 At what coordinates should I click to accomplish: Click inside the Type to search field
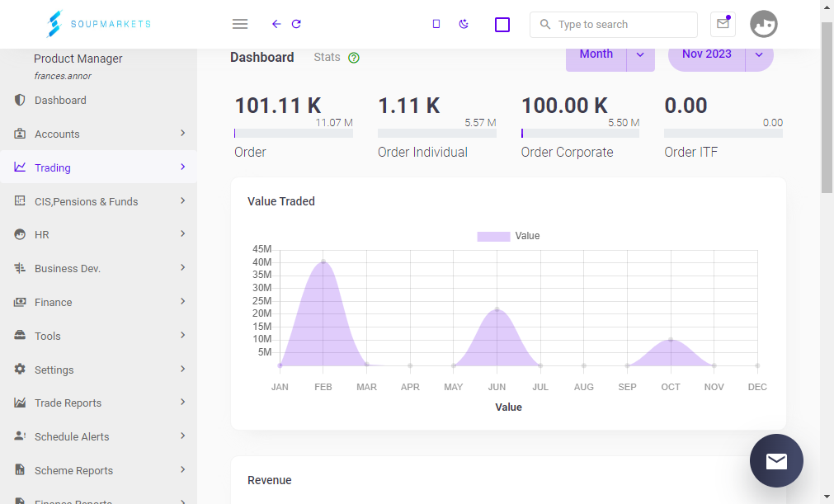point(613,25)
